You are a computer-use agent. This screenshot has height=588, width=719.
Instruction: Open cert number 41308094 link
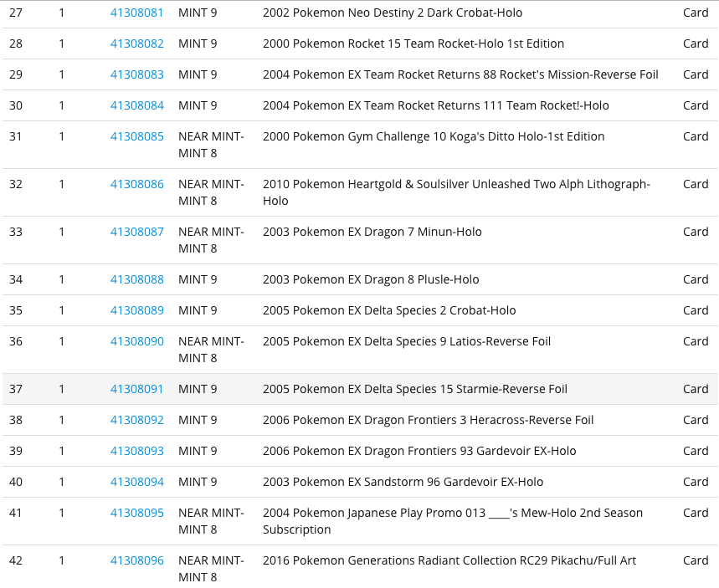pos(136,482)
